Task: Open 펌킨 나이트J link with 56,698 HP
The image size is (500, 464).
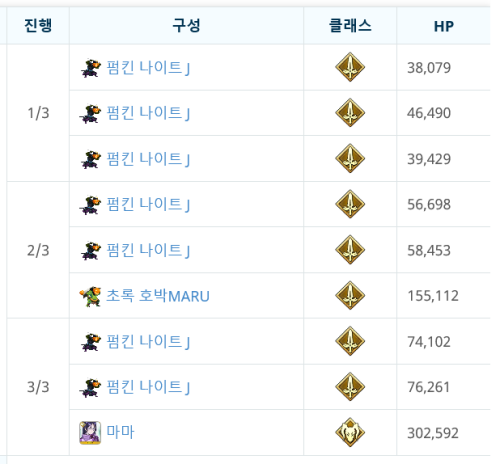Action: click(x=148, y=204)
